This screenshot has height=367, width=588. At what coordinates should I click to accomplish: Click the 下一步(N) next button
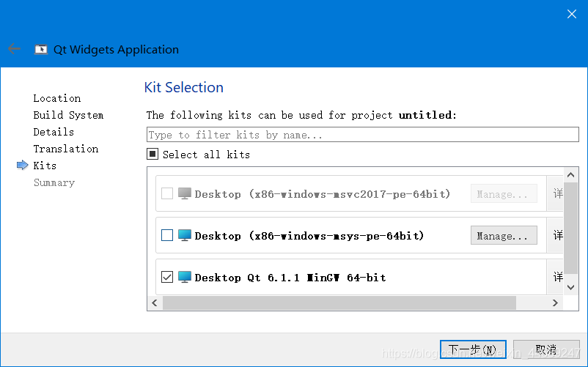(x=473, y=349)
